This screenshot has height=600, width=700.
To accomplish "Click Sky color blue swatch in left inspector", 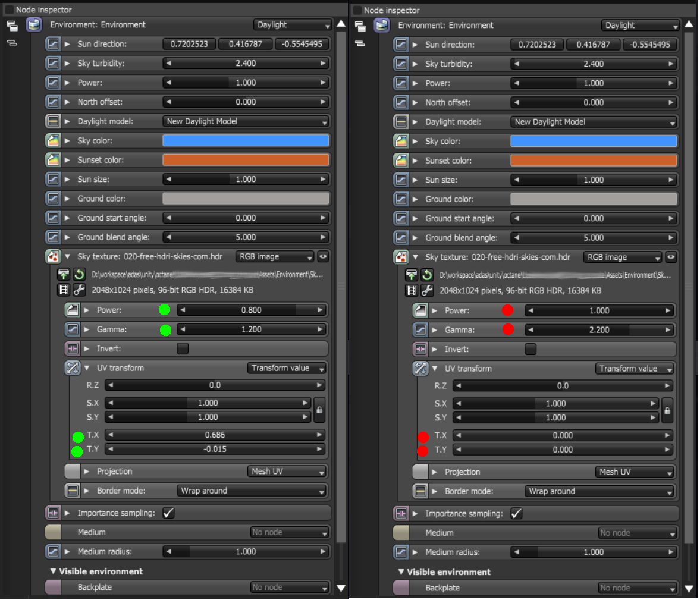I will (246, 140).
